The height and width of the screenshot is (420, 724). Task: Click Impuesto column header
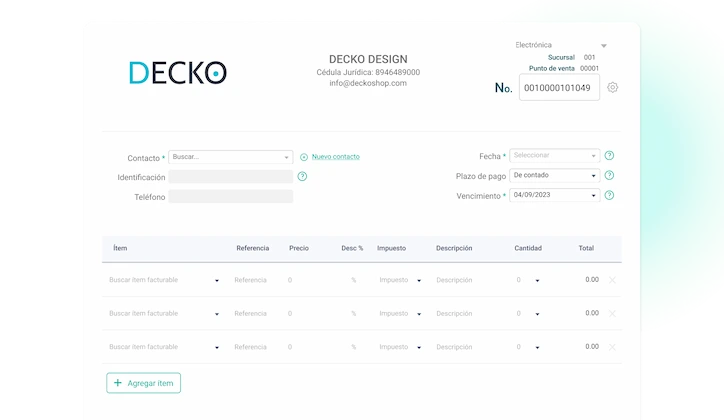click(392, 248)
